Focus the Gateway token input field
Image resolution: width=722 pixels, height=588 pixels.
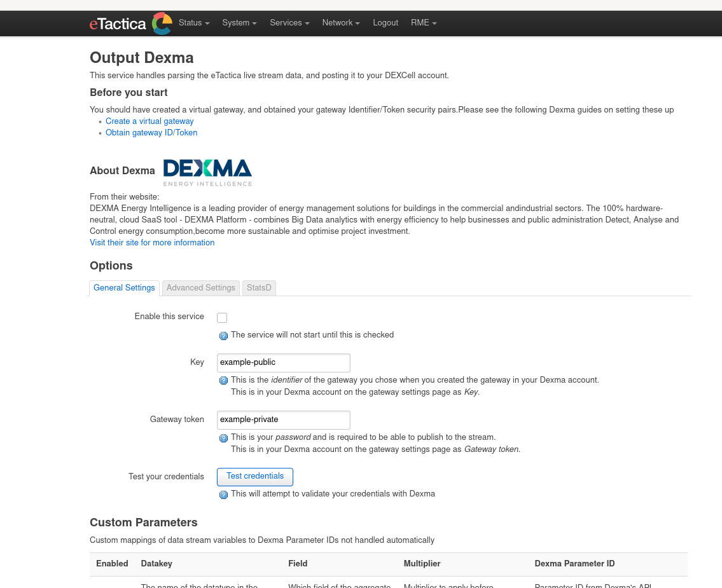click(x=284, y=420)
